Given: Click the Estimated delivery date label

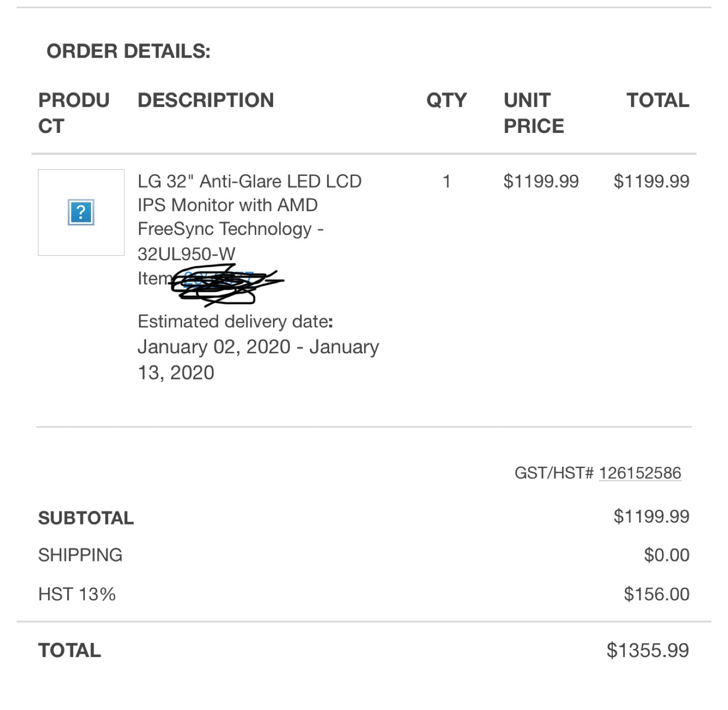Looking at the screenshot, I should (x=235, y=321).
